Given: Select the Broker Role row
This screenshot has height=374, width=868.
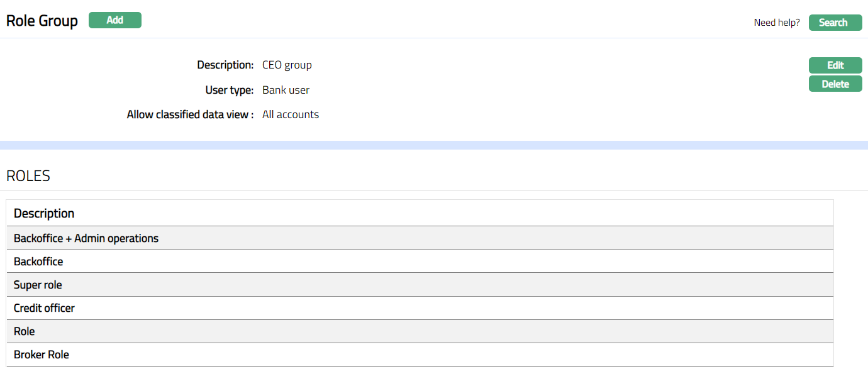Looking at the screenshot, I should coord(42,355).
